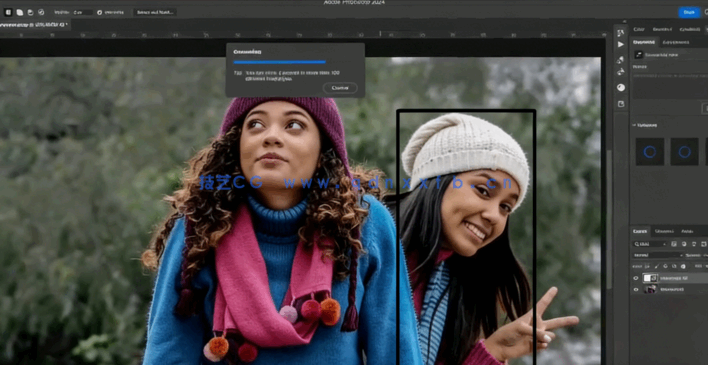708x365 pixels.
Task: Open the topmost icon in collapsed panel strip
Action: coord(621,33)
